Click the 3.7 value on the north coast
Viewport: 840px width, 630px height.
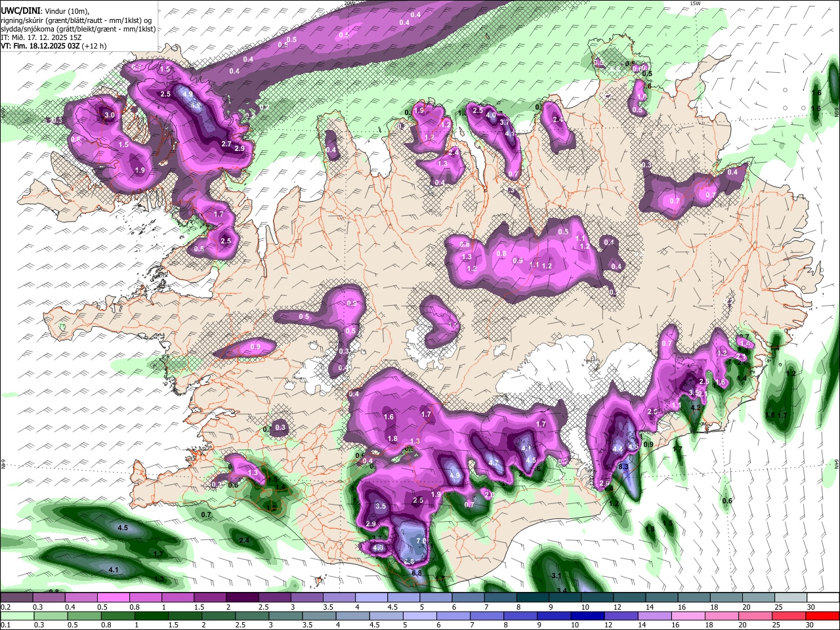coord(505,122)
